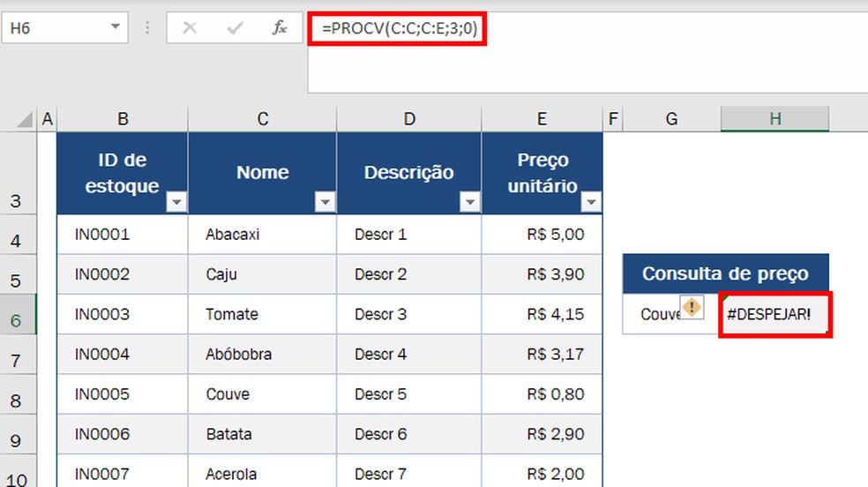Open the Nome column filter dropdown
This screenshot has width=868, height=487.
(x=325, y=203)
